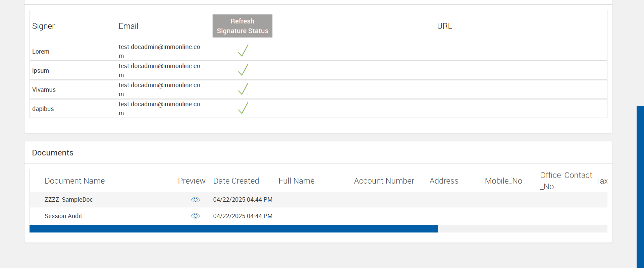The height and width of the screenshot is (268, 644).
Task: Click the URL column header
Action: (444, 26)
